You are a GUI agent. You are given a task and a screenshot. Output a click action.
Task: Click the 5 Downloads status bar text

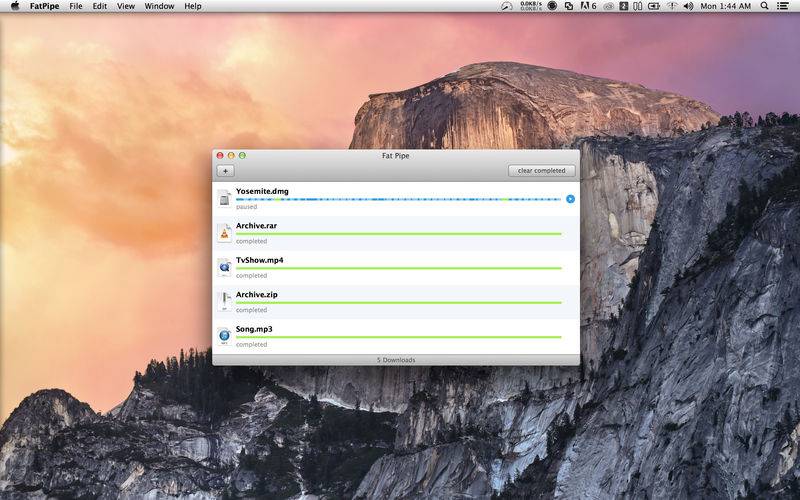[396, 360]
